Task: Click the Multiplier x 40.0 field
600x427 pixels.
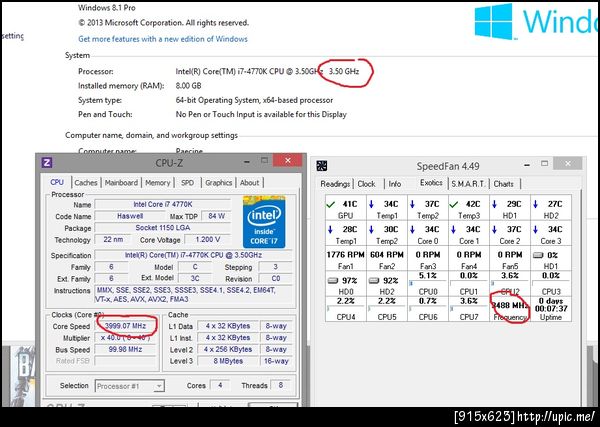Action: (126, 338)
